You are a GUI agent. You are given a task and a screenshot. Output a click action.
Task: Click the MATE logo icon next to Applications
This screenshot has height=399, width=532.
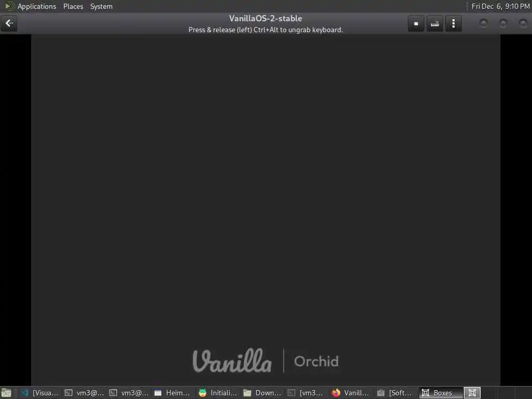tap(9, 6)
